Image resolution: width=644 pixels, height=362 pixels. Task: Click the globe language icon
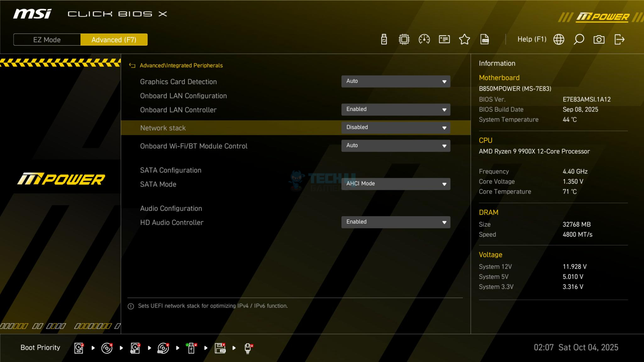[x=559, y=40]
